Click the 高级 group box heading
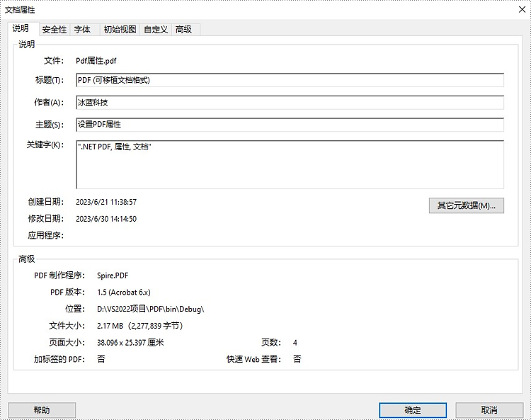 click(26, 259)
